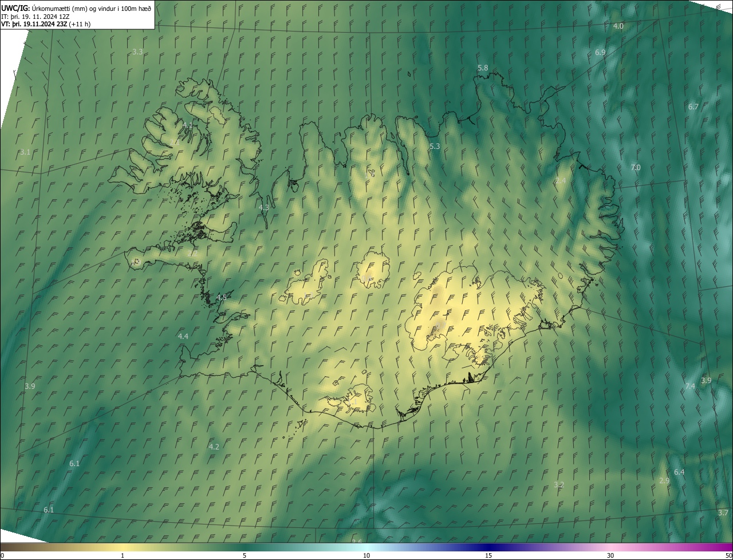Screen dimensions: 733x560
Task: Click the title text 'Úrkomumætti (mm) og vindur í 100m hæð'
Action: point(90,8)
